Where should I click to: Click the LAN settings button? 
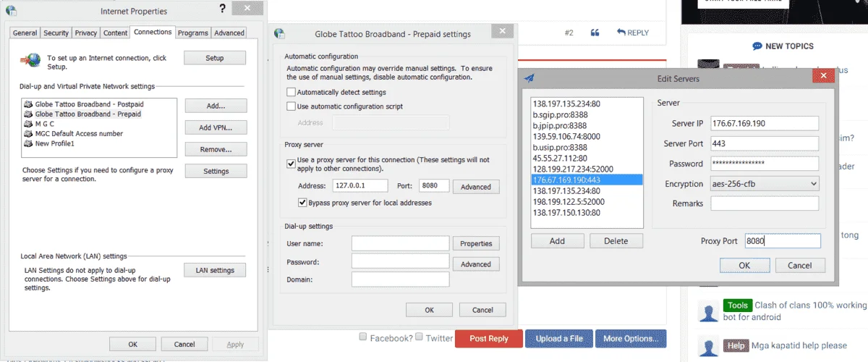pyautogui.click(x=215, y=270)
